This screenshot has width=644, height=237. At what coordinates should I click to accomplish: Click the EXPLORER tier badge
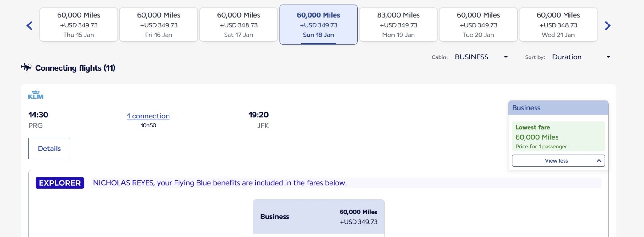(60, 183)
